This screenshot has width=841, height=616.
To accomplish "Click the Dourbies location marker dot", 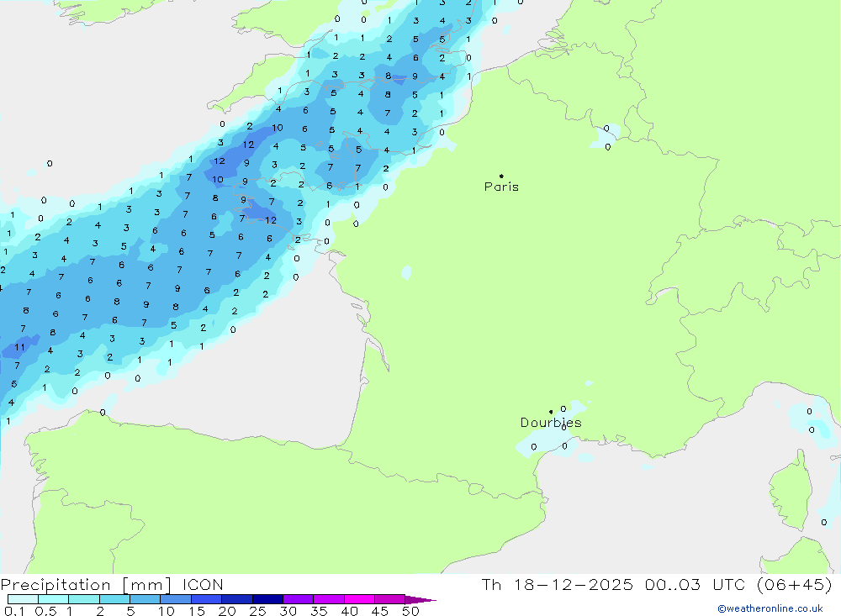I will (551, 412).
